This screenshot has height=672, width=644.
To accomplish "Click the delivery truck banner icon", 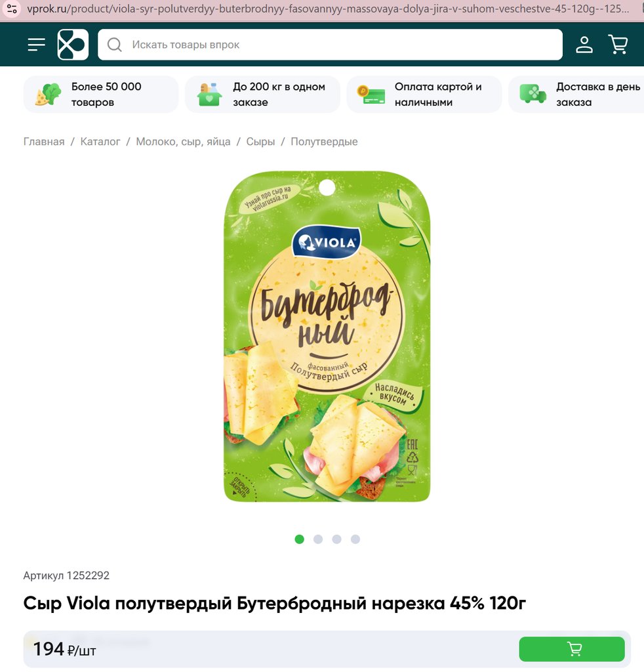I will (533, 94).
